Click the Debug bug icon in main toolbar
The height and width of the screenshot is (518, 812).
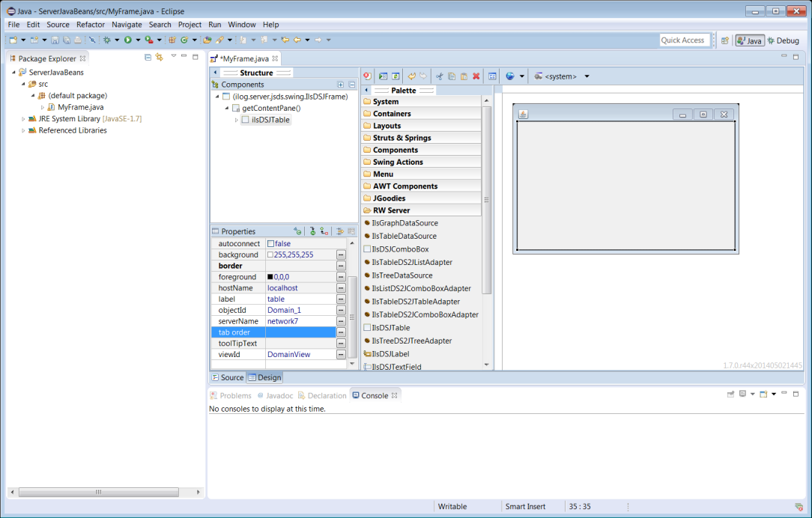coord(107,40)
